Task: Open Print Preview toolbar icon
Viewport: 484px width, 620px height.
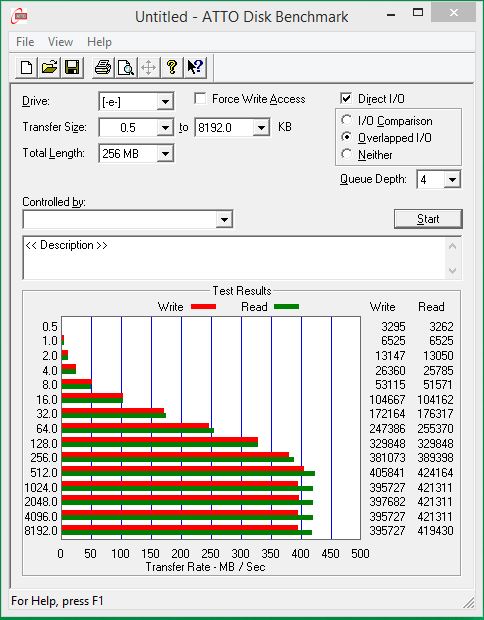Action: [126, 67]
